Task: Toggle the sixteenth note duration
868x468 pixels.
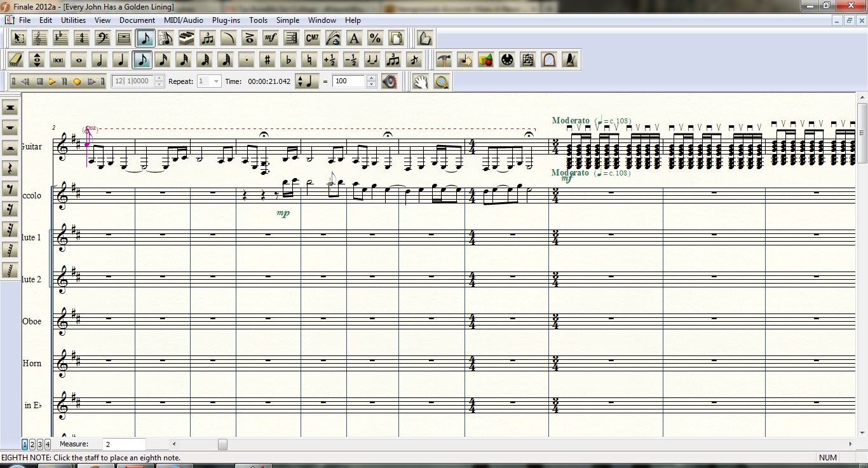Action: point(163,60)
